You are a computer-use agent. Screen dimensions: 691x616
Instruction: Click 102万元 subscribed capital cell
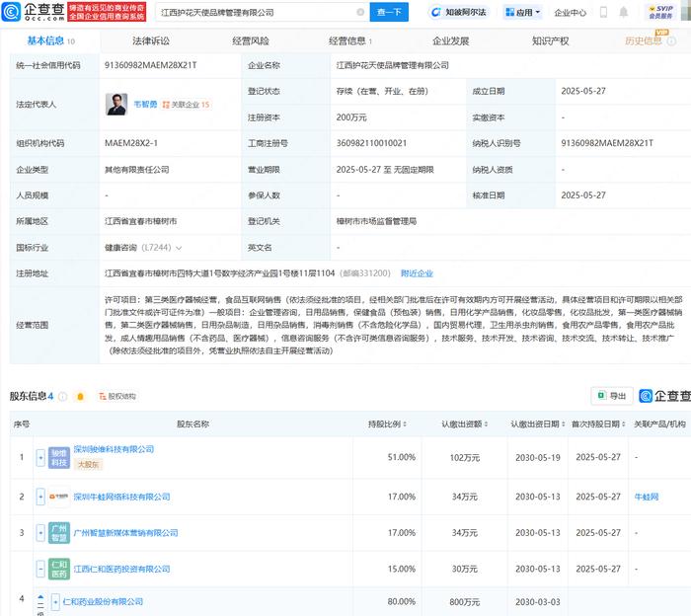(465, 458)
